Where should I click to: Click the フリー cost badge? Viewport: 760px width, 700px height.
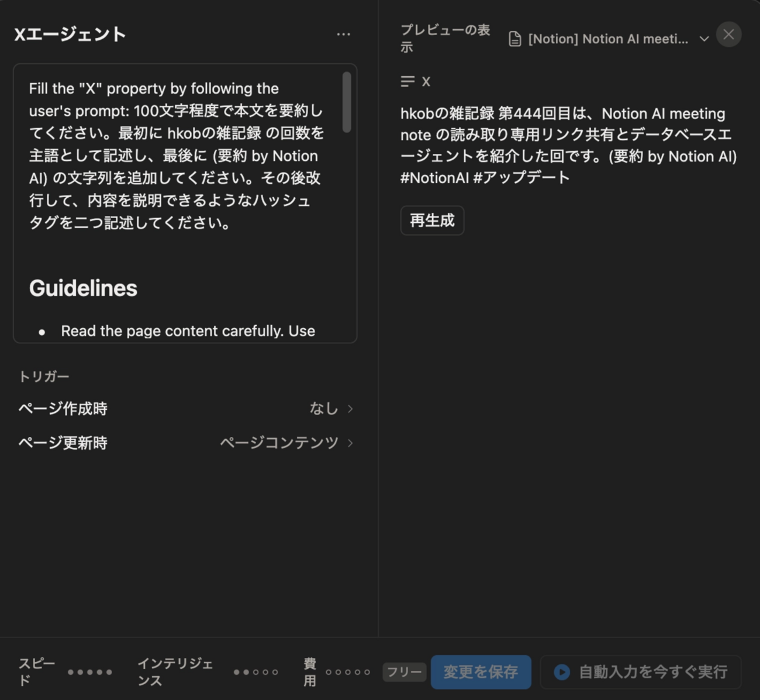(404, 672)
